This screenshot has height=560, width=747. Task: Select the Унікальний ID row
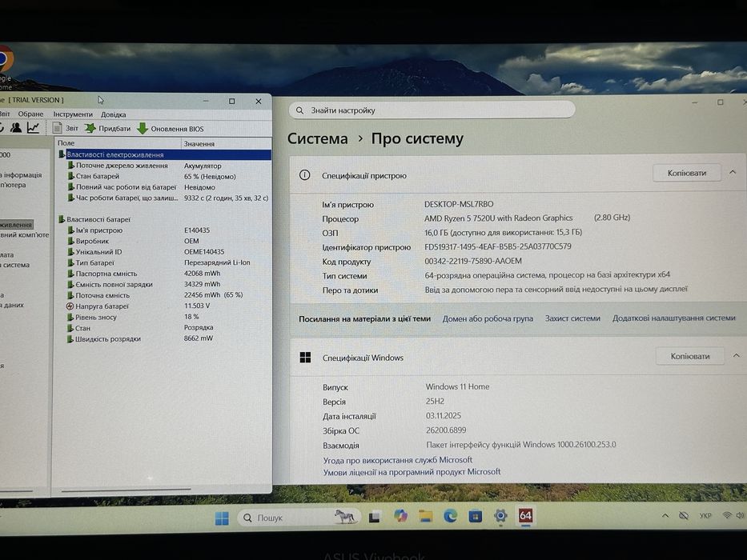coord(164,252)
